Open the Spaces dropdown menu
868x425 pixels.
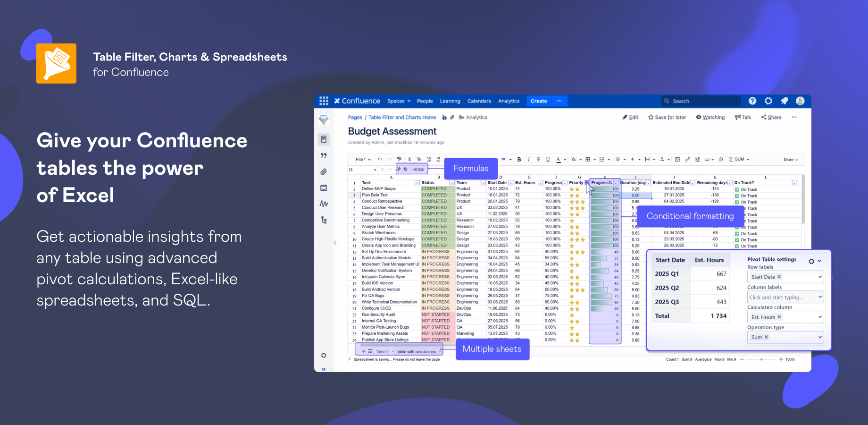pos(399,101)
